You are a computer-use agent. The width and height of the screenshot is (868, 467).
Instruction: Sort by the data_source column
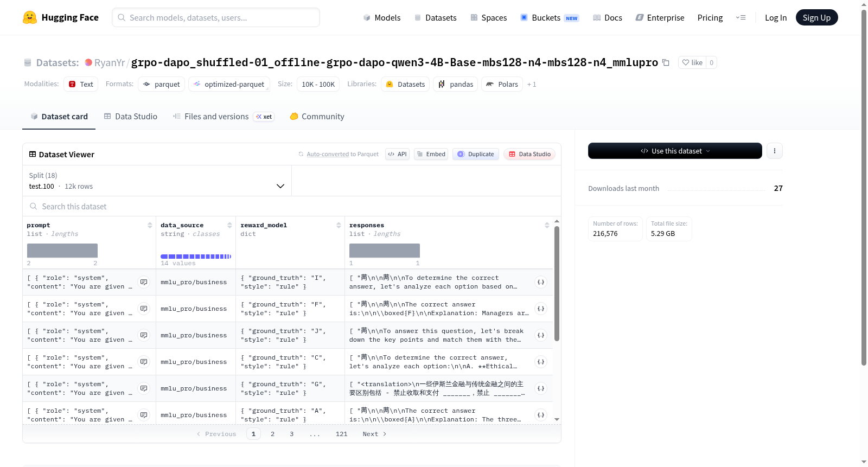coord(229,225)
